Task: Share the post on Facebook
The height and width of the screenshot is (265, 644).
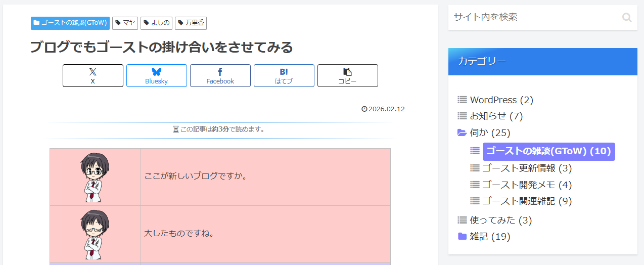Action: coord(220,76)
